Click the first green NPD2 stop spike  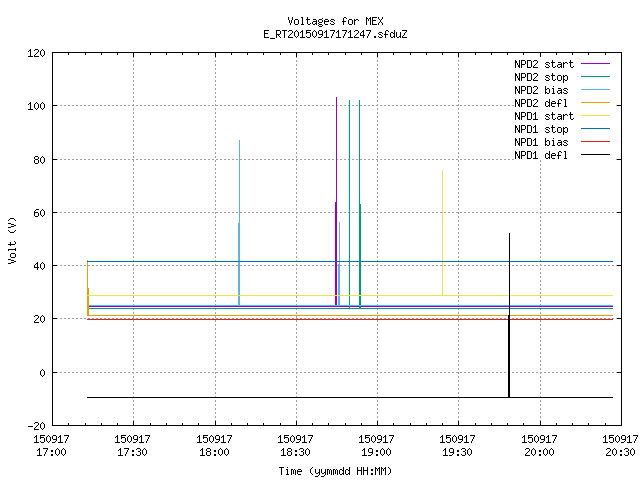349,204
